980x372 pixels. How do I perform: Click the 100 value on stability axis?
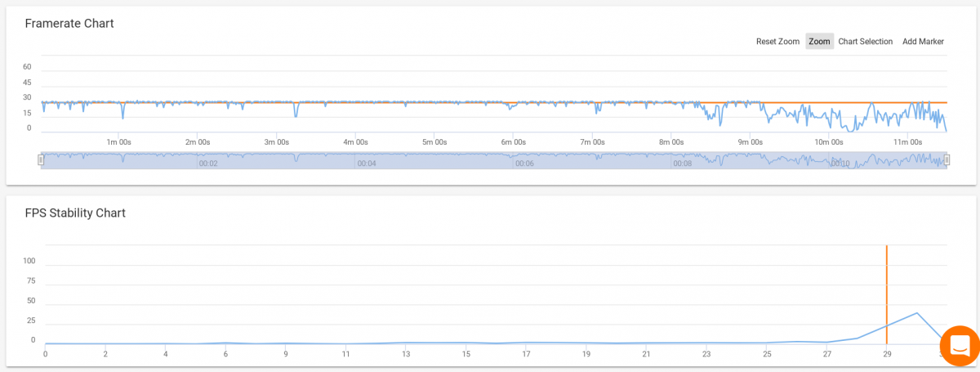pyautogui.click(x=29, y=262)
